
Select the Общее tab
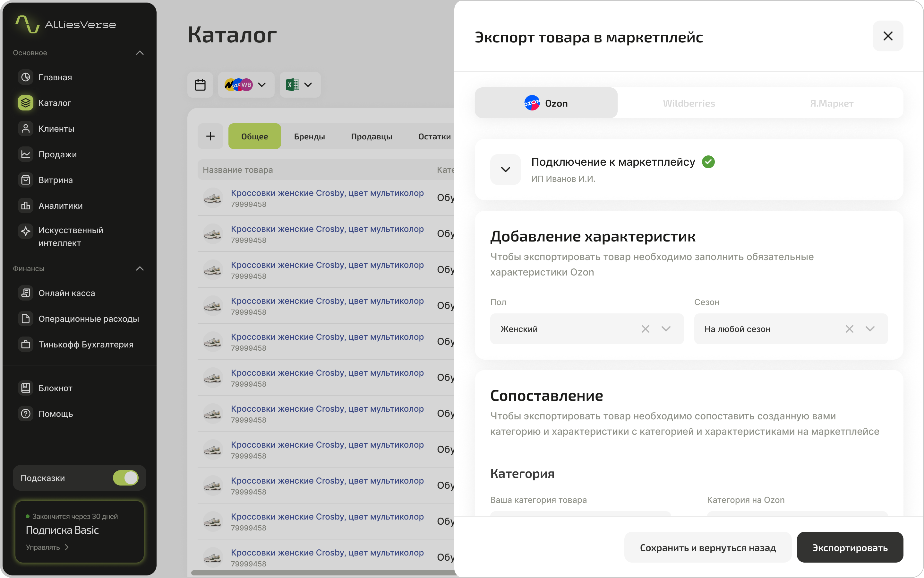pos(255,136)
